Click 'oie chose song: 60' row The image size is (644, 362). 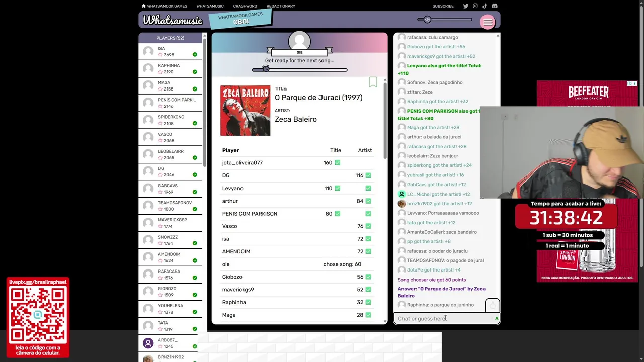point(297,264)
